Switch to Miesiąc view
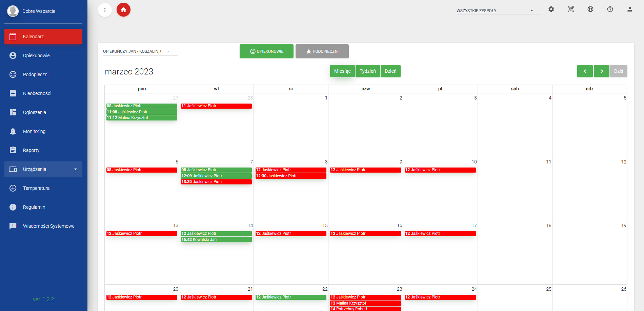This screenshot has width=644, height=311. 342,71
